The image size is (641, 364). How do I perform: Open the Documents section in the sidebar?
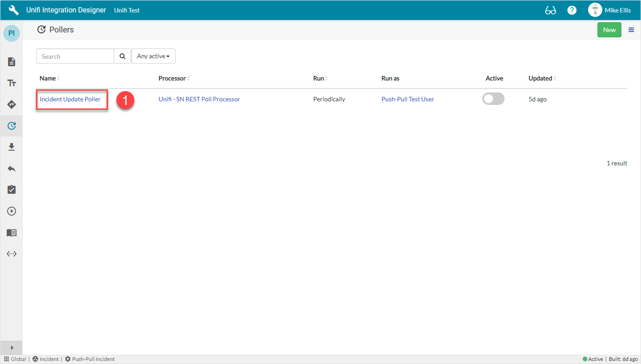11,62
